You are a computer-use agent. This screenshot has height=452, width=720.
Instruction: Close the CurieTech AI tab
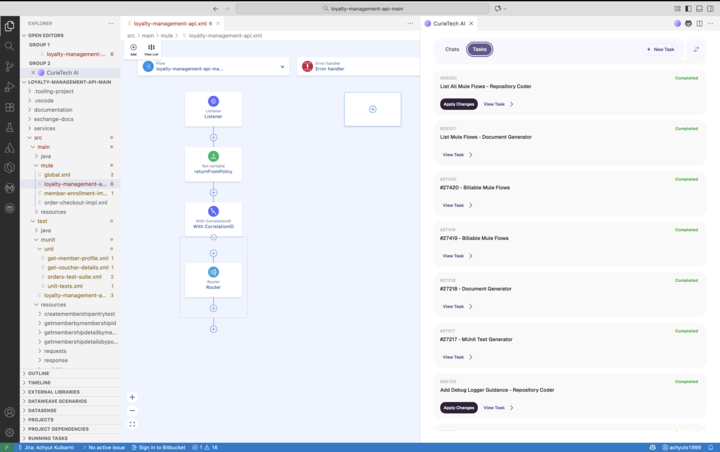(471, 23)
